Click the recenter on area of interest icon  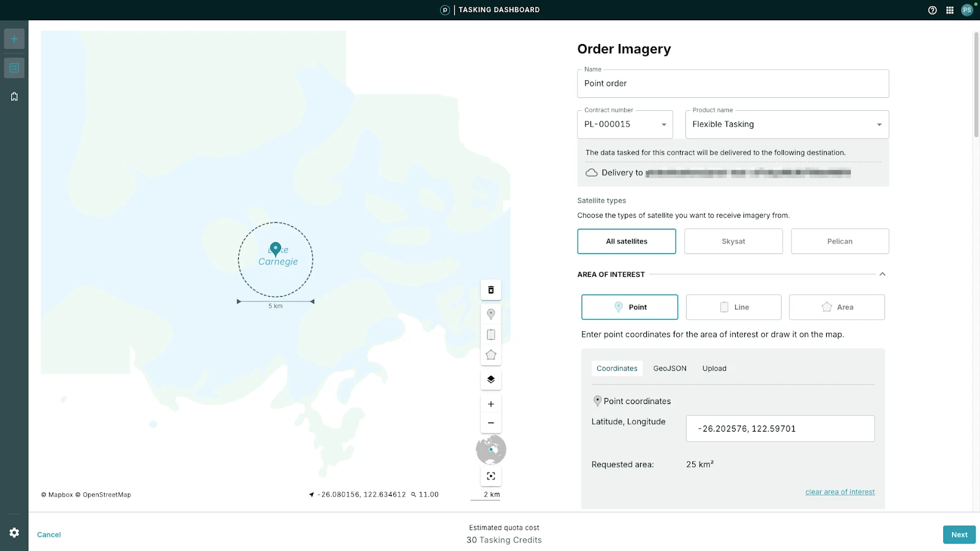pyautogui.click(x=491, y=476)
